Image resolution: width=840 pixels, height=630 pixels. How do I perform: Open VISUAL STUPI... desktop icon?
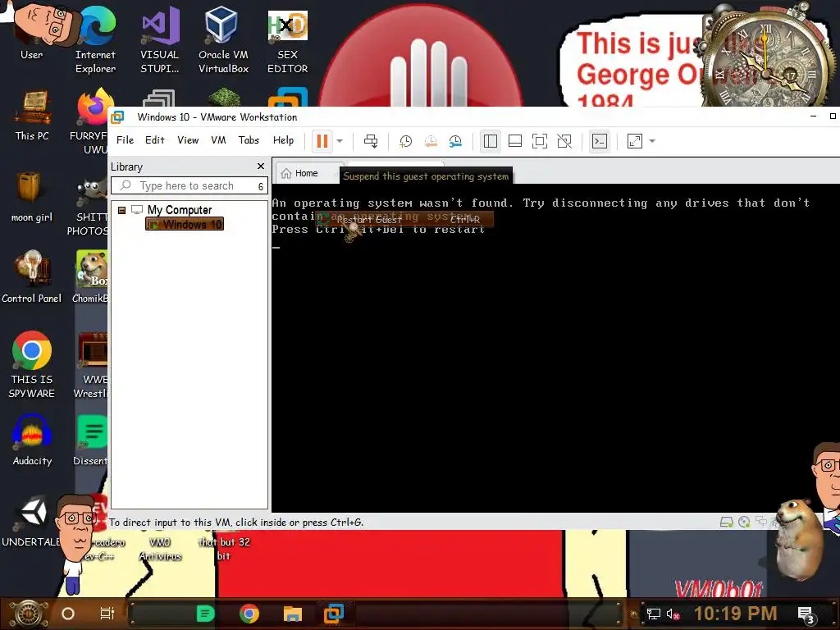(160, 39)
